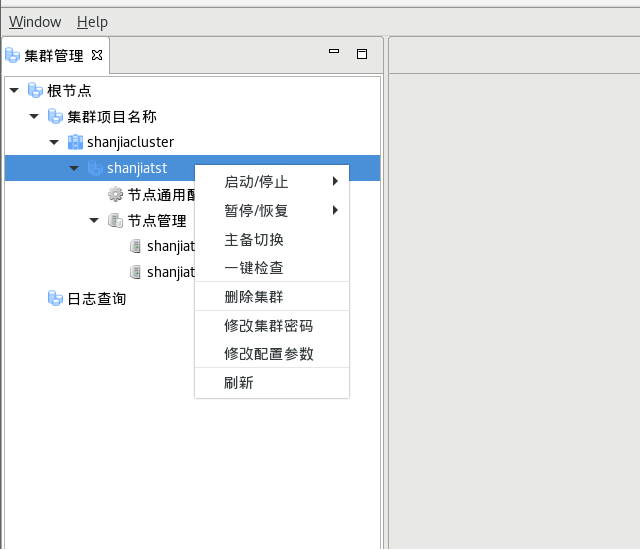Select 修改集群密码 menu entry
Image resolution: width=641 pixels, height=550 pixels.
click(x=269, y=326)
